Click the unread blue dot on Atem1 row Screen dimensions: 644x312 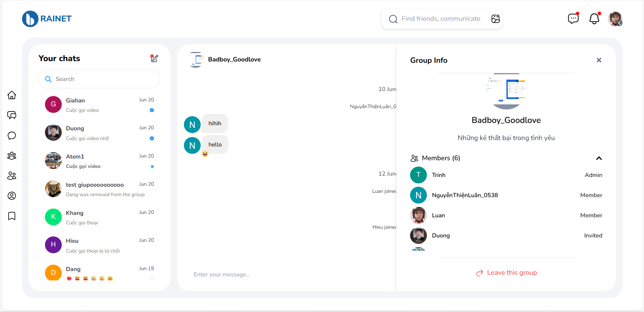point(152,167)
